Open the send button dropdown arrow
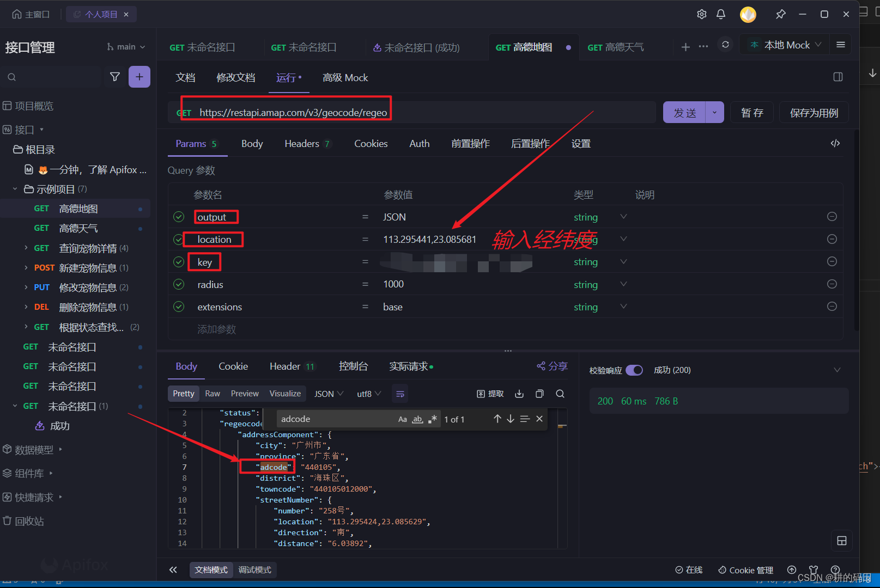This screenshot has width=880, height=588. [x=714, y=112]
